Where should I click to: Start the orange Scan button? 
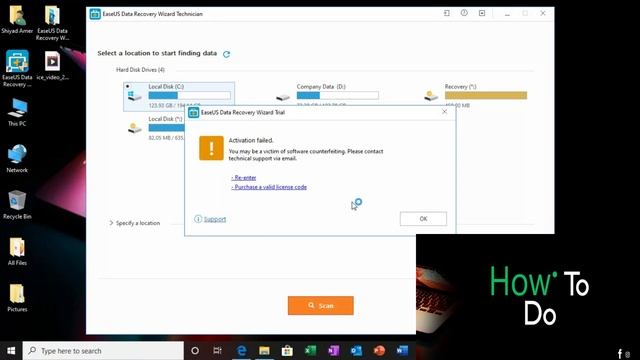(x=321, y=305)
